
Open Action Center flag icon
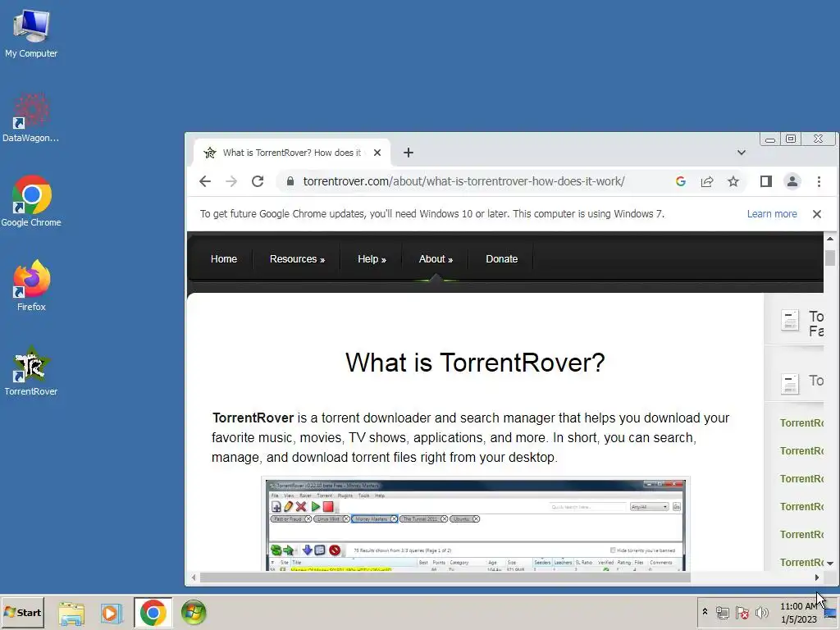742,613
